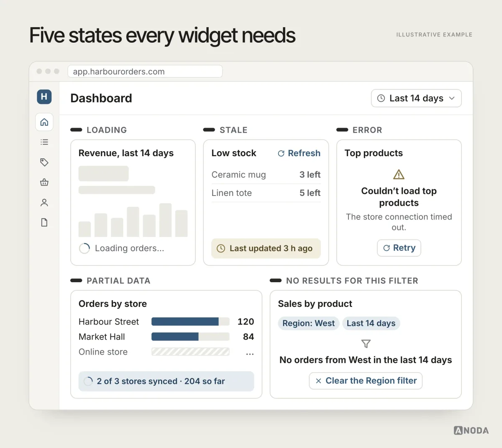Click the Loading orders spinner
Image resolution: width=502 pixels, height=448 pixels.
[85, 248]
